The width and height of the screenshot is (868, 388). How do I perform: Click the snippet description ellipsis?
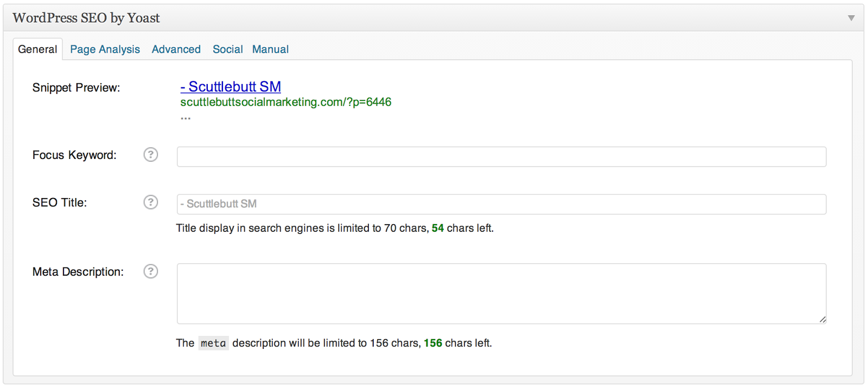click(186, 117)
